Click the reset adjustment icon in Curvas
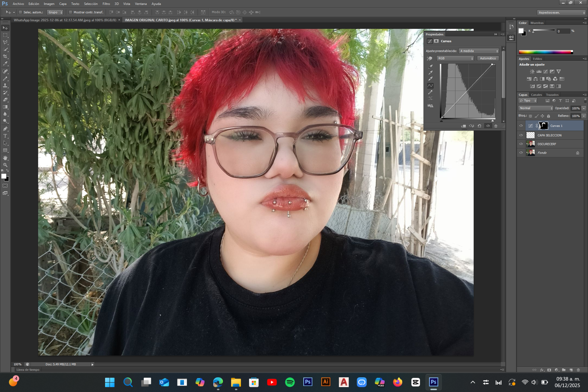The width and height of the screenshot is (588, 392). pyautogui.click(x=479, y=126)
